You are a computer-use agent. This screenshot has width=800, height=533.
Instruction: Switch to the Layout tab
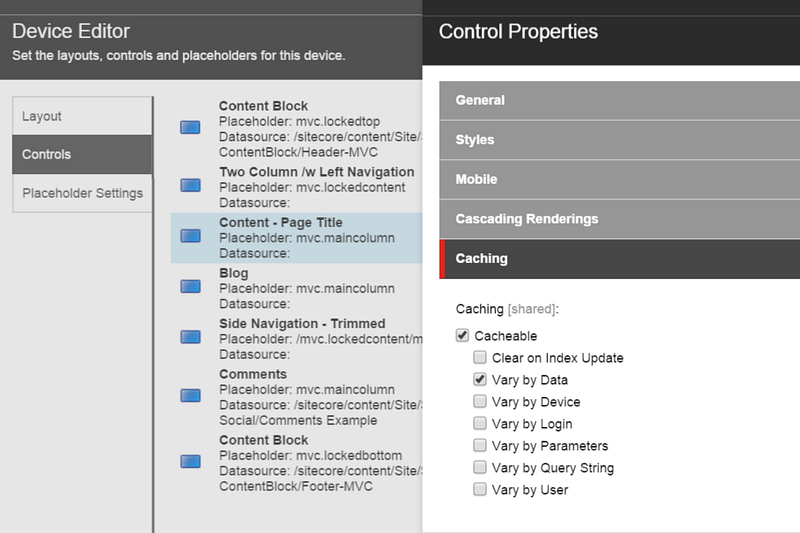click(82, 116)
